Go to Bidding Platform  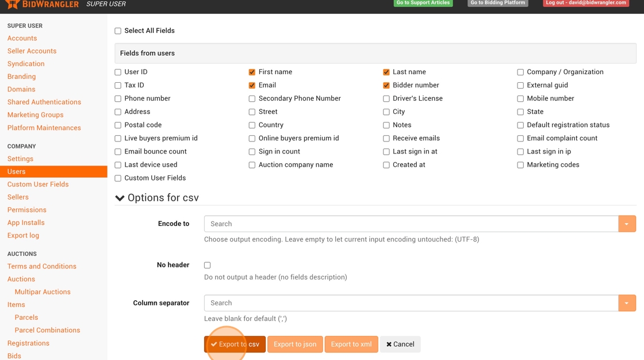coord(497,3)
